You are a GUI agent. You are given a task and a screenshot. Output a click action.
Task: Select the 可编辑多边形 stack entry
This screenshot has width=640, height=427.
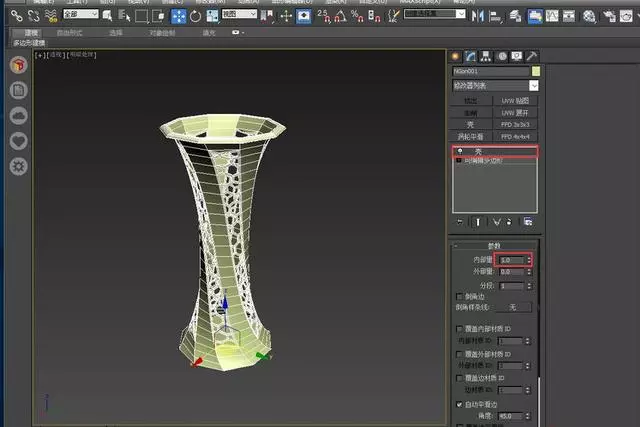click(x=484, y=160)
